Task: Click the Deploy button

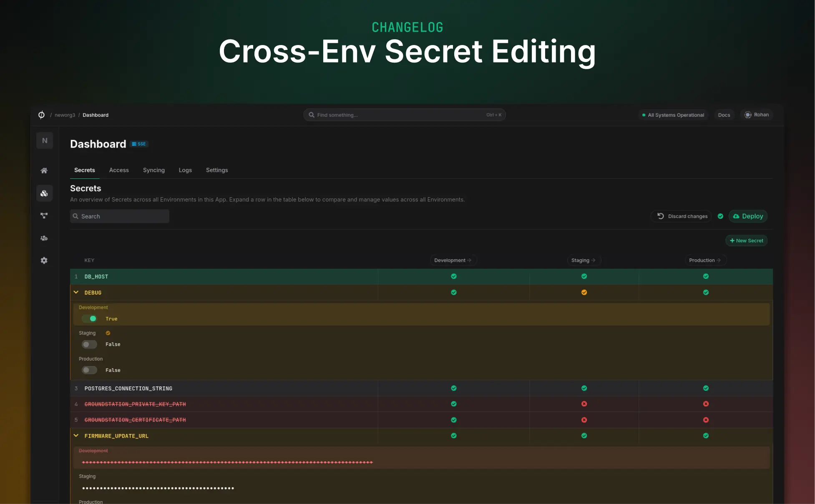Action: 749,216
